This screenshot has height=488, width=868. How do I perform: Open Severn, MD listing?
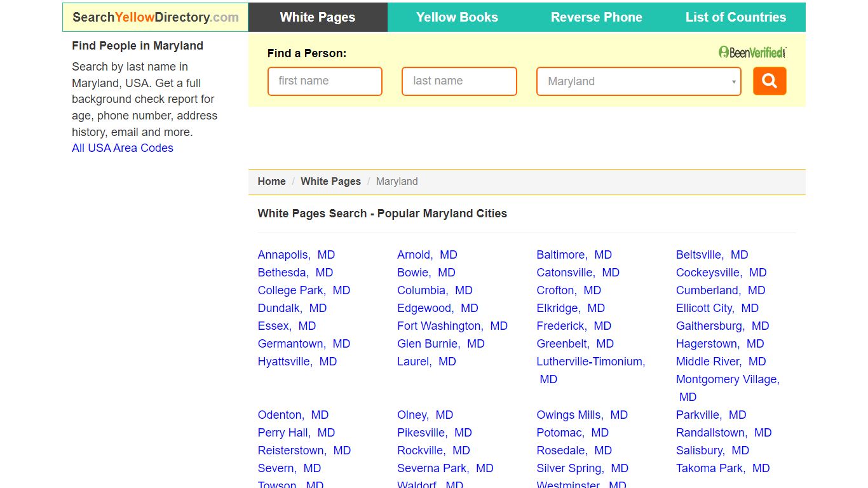(289, 468)
